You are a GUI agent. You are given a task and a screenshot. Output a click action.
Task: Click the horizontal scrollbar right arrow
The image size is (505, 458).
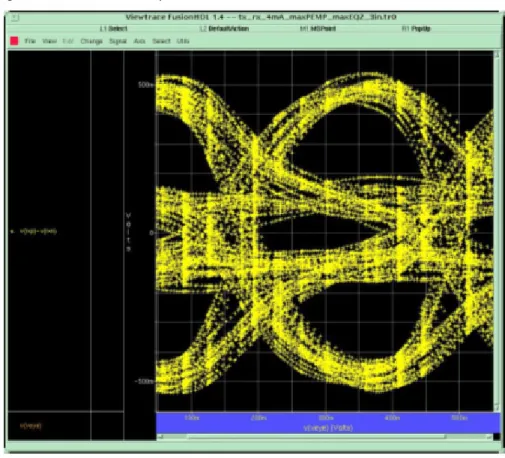(x=489, y=437)
